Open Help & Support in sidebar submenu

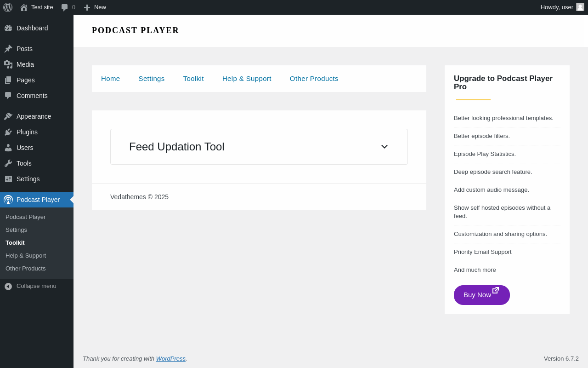(x=26, y=256)
